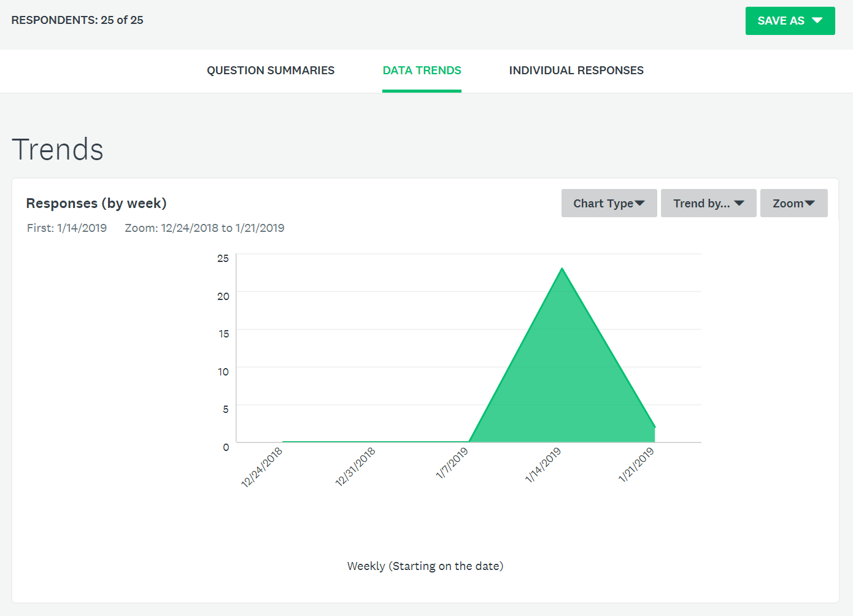This screenshot has width=853, height=616.
Task: Switch to the Question Summaries tab
Action: [x=271, y=70]
